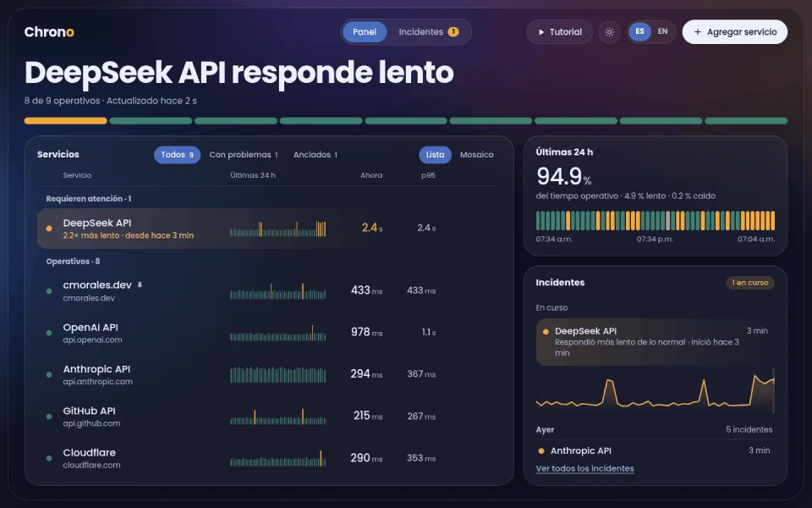Click the "p95" column header
This screenshot has height=508, width=812.
(x=428, y=175)
